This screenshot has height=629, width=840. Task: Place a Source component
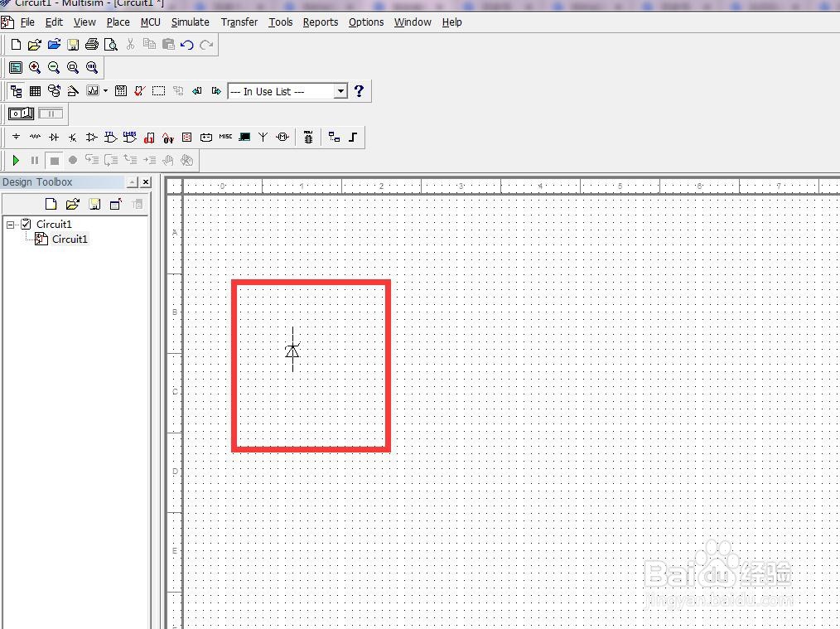click(x=16, y=138)
